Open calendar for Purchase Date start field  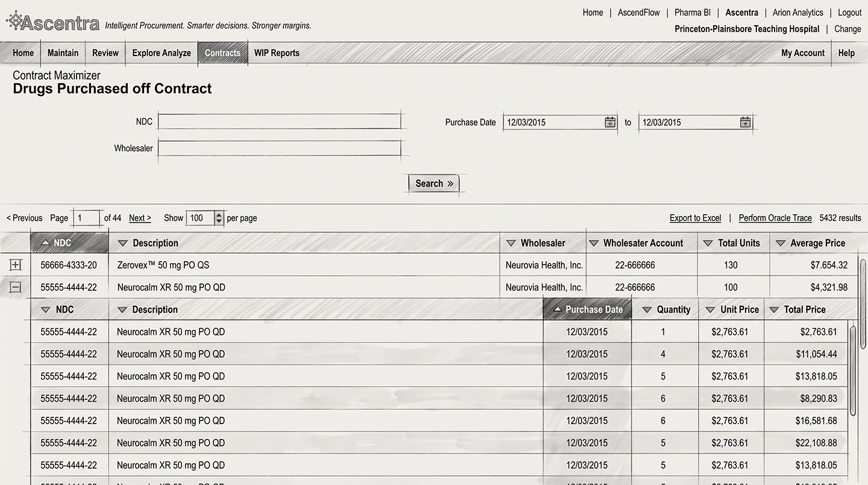[610, 122]
